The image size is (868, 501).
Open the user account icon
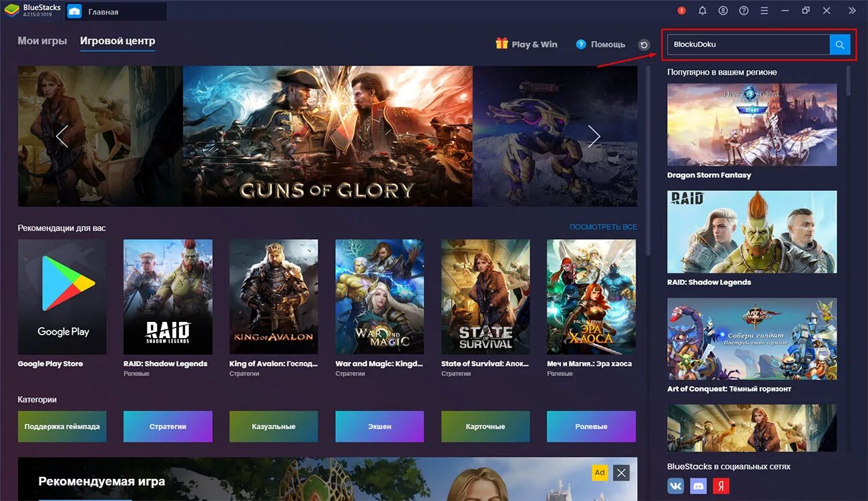pos(723,11)
